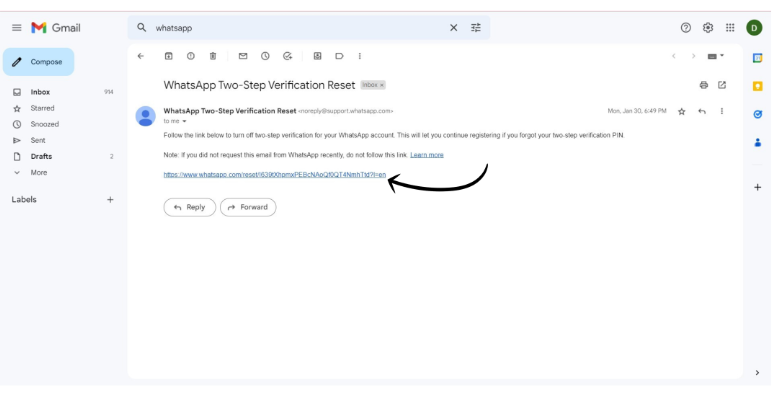Open Google Tasks side panel

758,114
